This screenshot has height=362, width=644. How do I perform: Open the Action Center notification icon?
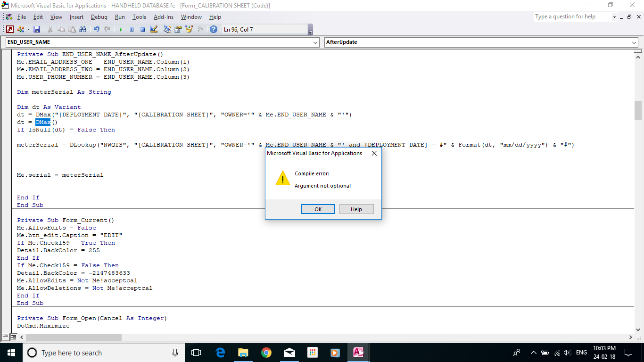coord(628,353)
